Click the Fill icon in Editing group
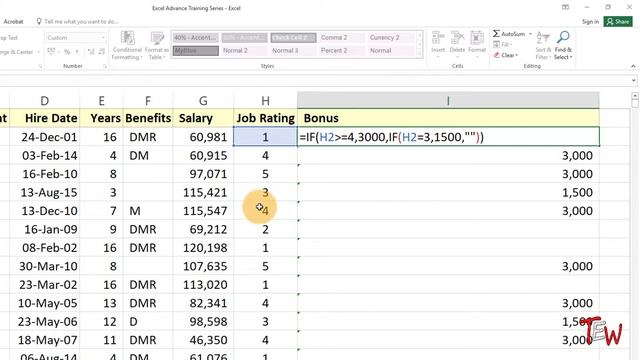 [496, 44]
